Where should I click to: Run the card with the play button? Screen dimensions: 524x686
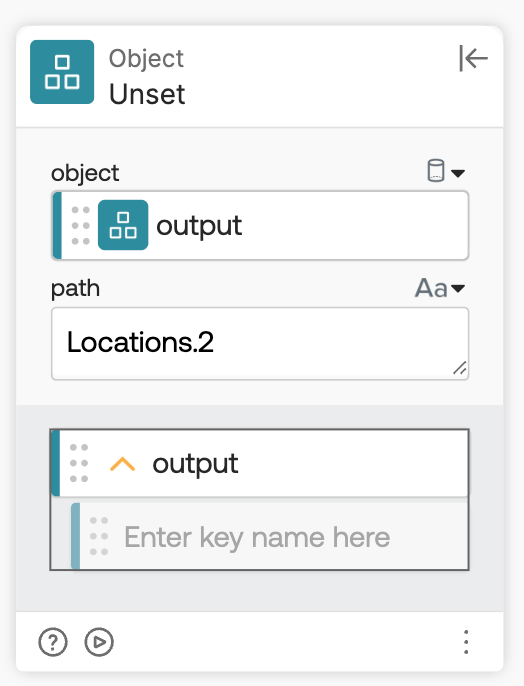99,642
